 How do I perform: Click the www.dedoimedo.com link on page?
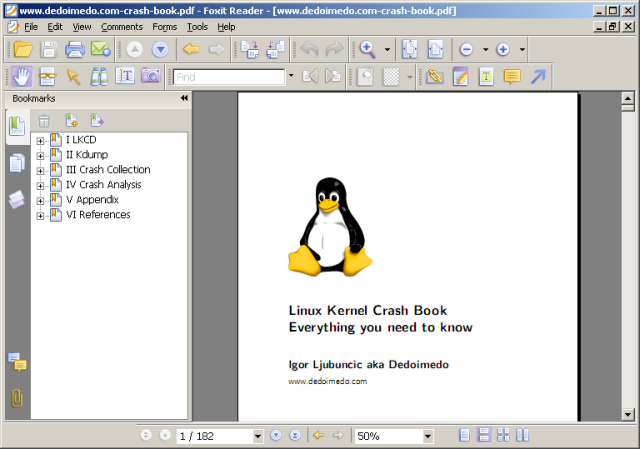click(x=327, y=381)
